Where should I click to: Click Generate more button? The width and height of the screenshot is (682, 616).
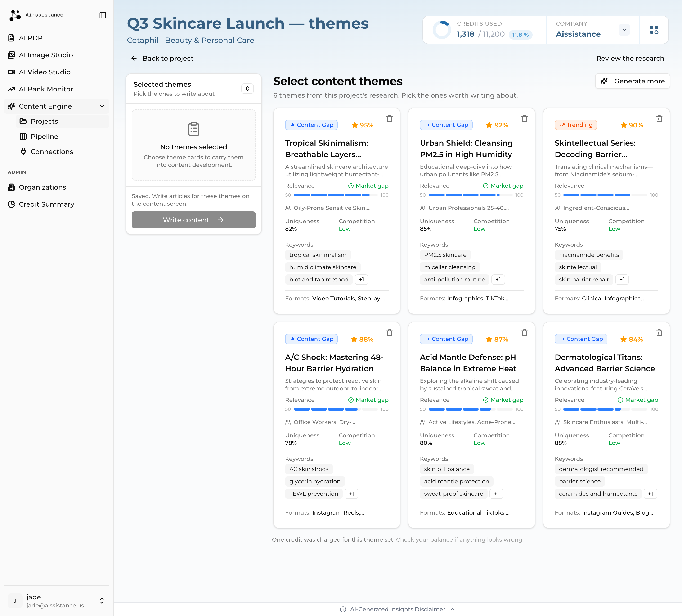click(x=633, y=81)
